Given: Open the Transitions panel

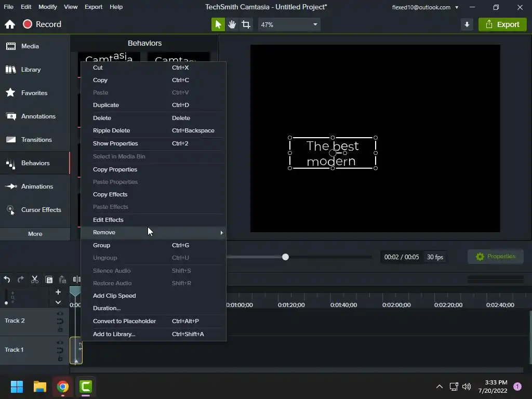Looking at the screenshot, I should [x=35, y=140].
